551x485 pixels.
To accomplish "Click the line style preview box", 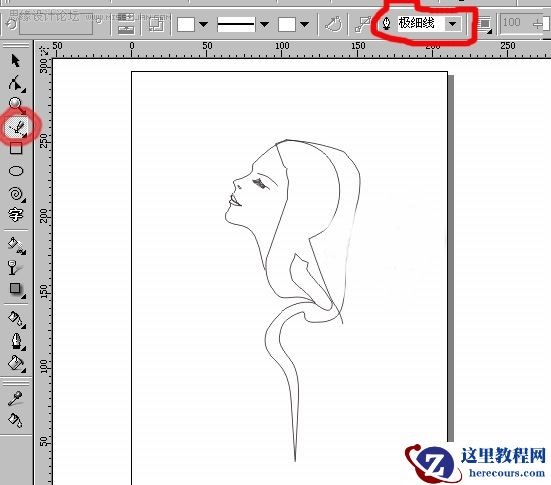I will pyautogui.click(x=236, y=24).
